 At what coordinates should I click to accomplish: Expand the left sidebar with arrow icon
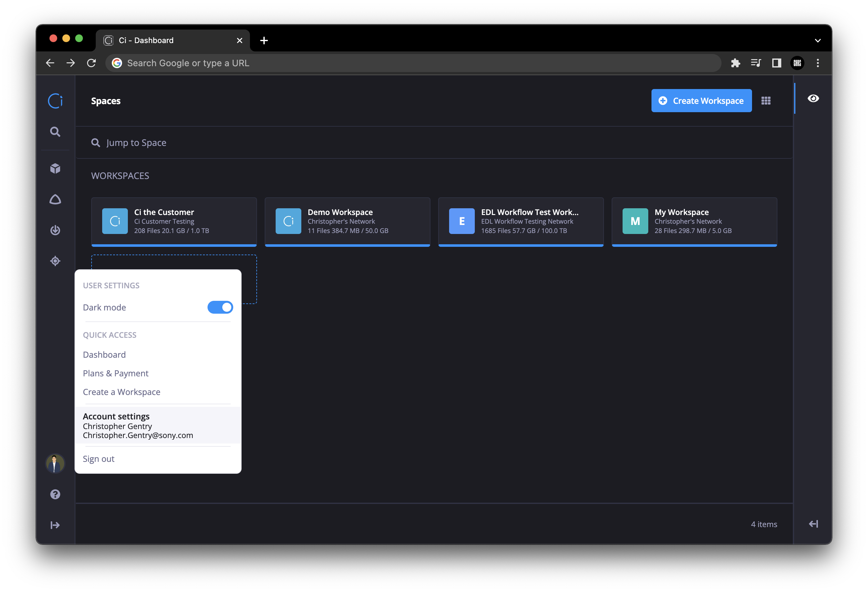pyautogui.click(x=55, y=525)
